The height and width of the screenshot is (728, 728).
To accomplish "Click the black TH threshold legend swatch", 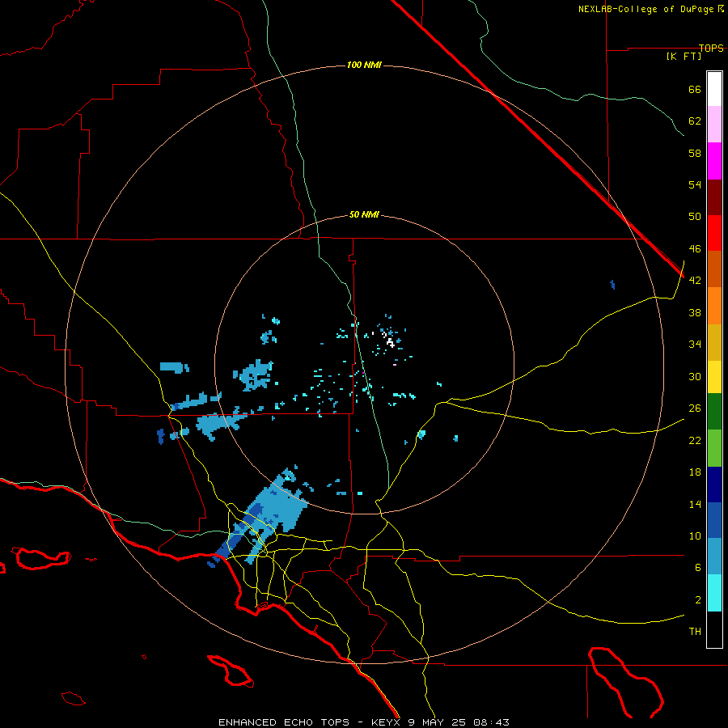I will click(714, 629).
